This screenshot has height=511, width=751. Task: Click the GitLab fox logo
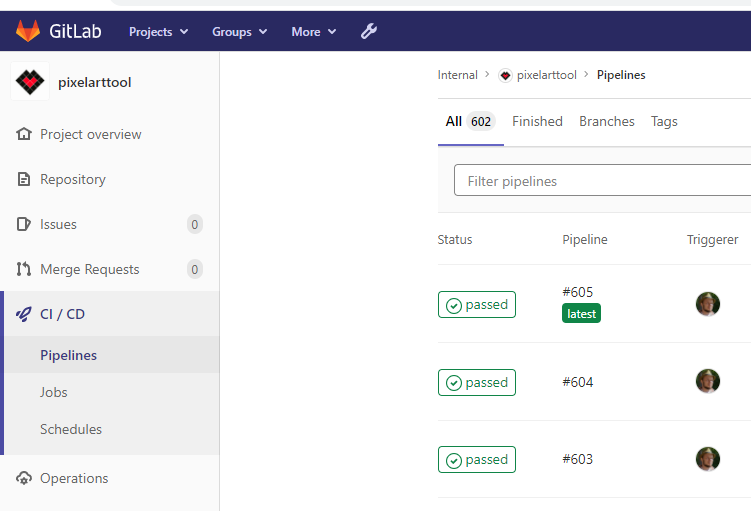28,31
